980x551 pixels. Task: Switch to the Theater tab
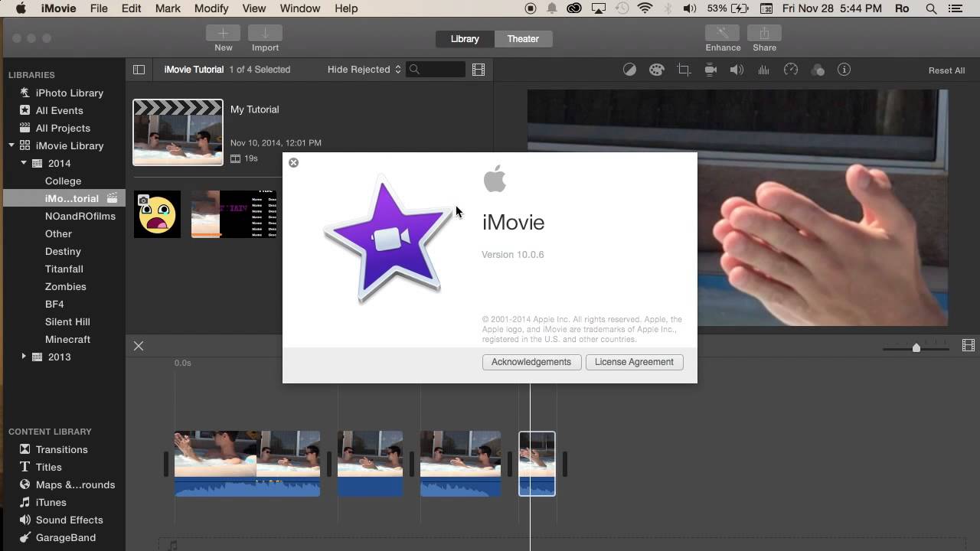(x=523, y=39)
